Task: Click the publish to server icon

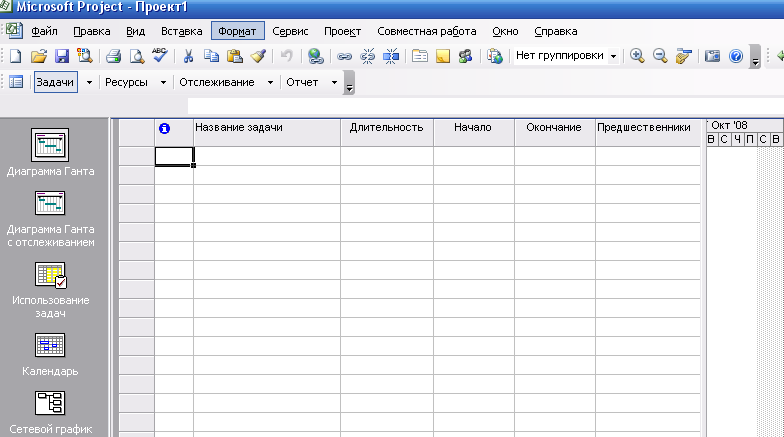Action: coord(494,56)
